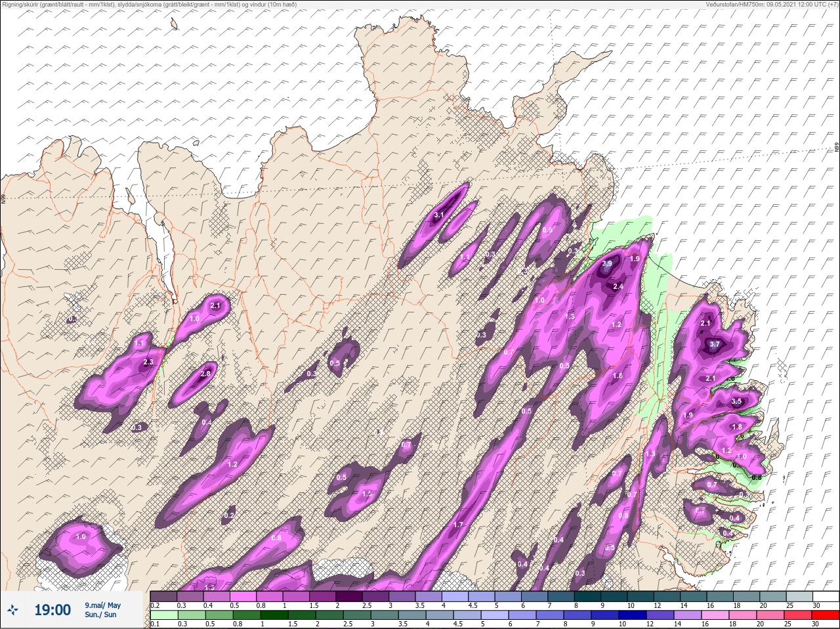Screen dimensions: 840x629
Task: Click the 3.9 precipitation value on the map
Action: (607, 264)
